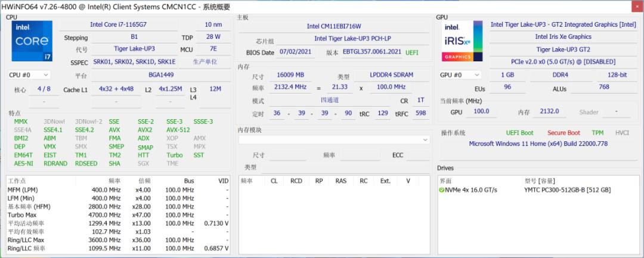Click the GPU memory clock 2132.0 value

pos(549,111)
